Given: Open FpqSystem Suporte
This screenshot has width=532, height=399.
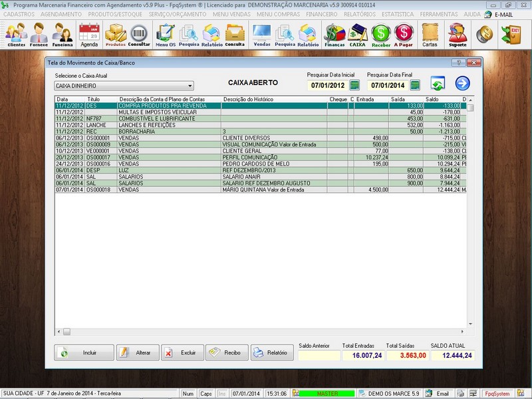Looking at the screenshot, I should pyautogui.click(x=456, y=32).
